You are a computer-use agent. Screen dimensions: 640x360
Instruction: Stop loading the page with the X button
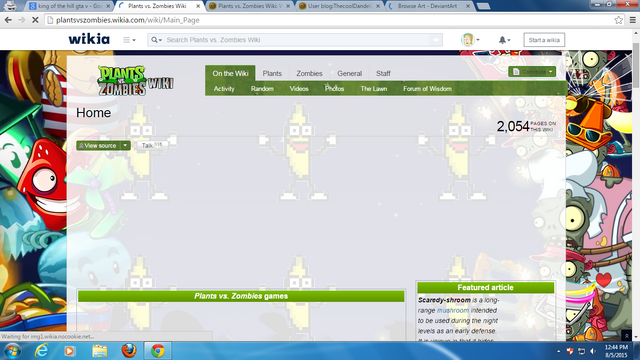coord(35,20)
